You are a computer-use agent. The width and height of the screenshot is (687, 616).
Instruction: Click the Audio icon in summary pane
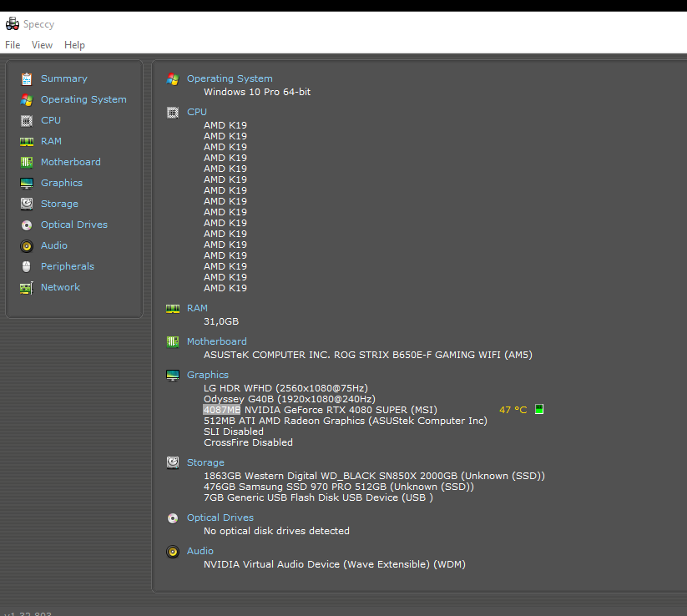(x=173, y=552)
